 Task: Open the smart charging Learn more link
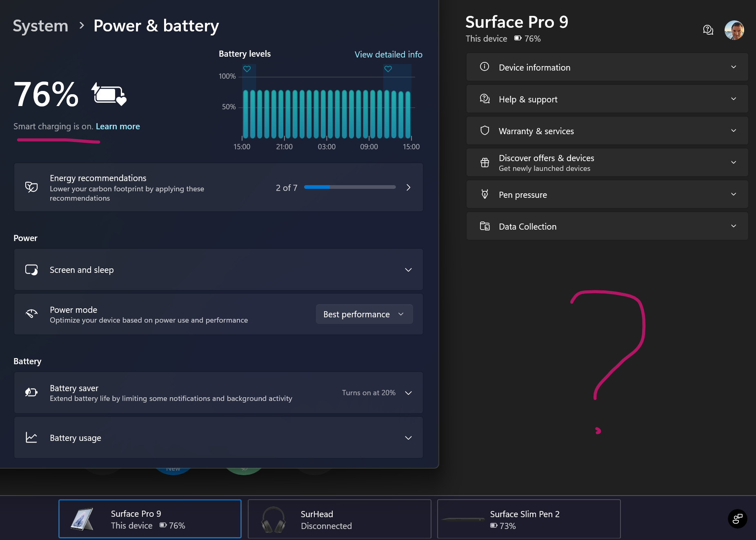tap(118, 126)
